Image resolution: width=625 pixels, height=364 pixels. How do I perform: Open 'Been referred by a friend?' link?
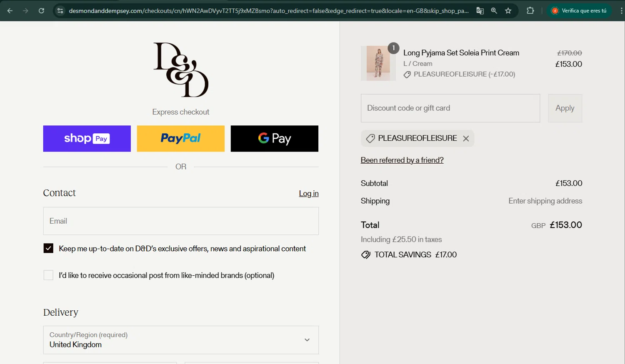[402, 160]
